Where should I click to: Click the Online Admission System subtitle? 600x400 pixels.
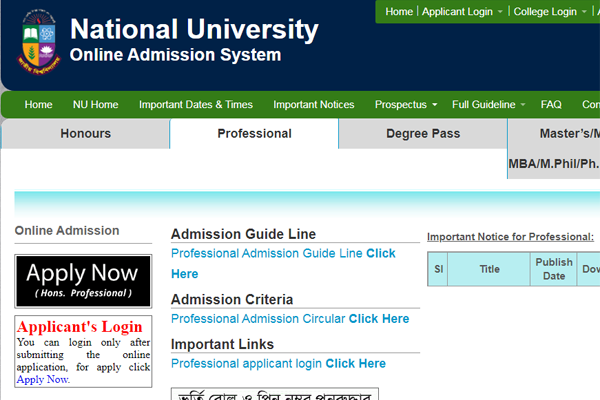click(x=175, y=55)
